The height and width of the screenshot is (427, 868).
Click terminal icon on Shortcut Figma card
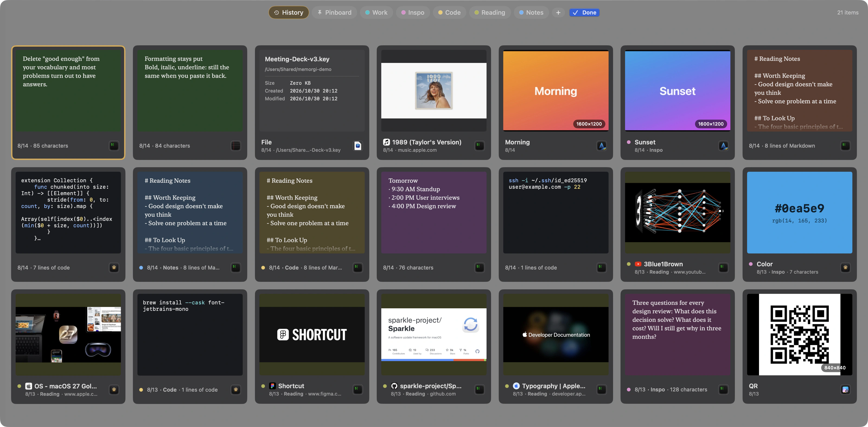pos(358,390)
